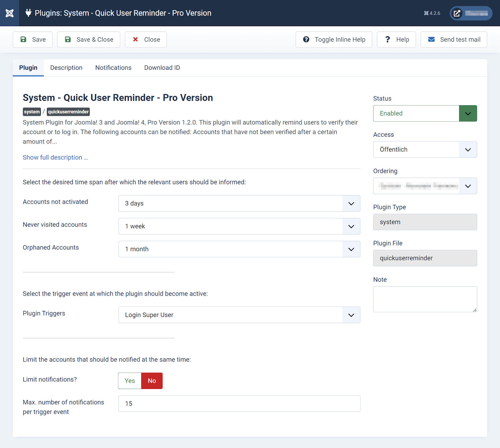Open the Status Enabled dropdown

[425, 113]
